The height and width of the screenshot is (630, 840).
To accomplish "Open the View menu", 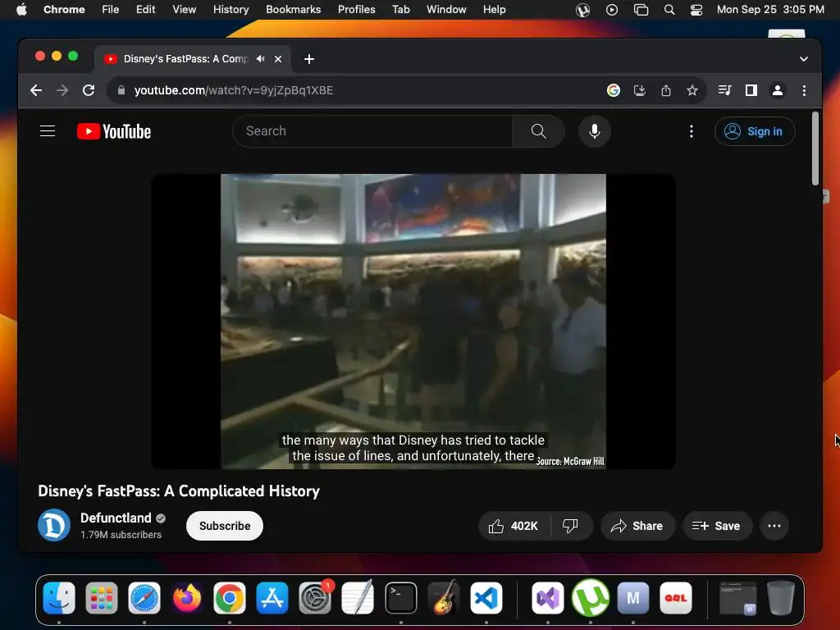I will (x=184, y=10).
